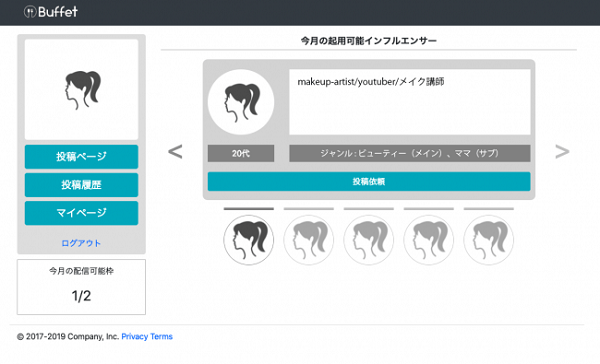Go to next influencer with right chevron
The height and width of the screenshot is (364, 600).
click(x=562, y=152)
